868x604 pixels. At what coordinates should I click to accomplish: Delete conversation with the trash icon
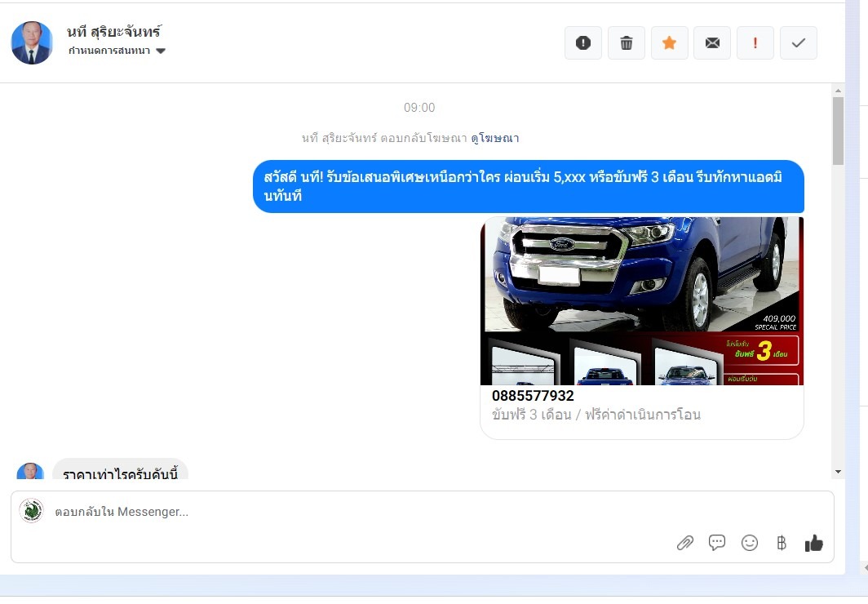[x=626, y=42]
